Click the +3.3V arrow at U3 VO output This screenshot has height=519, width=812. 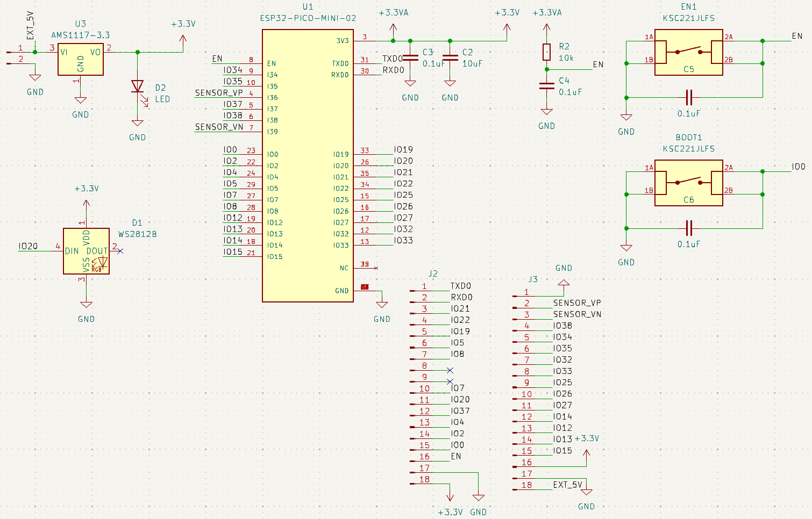click(x=183, y=40)
